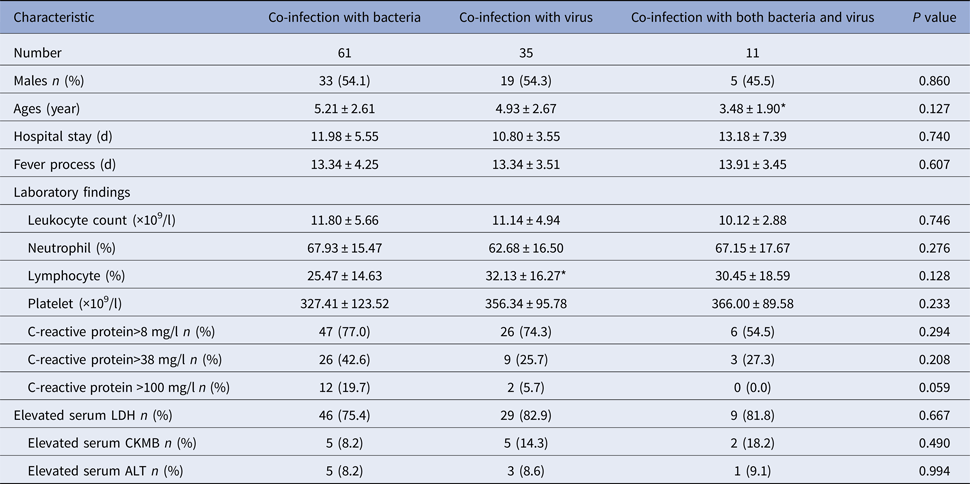Select the "Hospital stay (d)" row label

click(64, 136)
